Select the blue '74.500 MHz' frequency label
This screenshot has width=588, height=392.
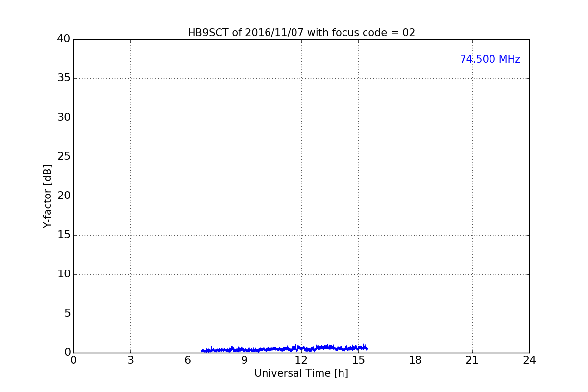[x=490, y=59]
